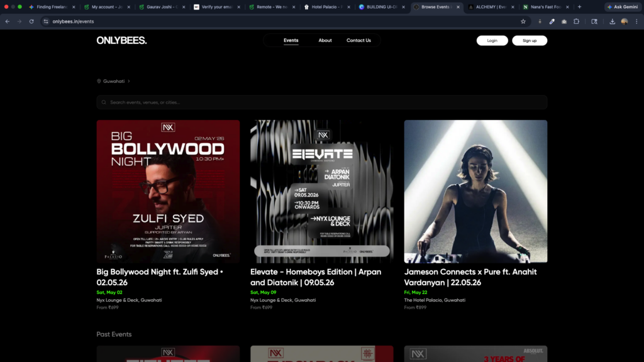Click the Sat, May 02 date text

pyautogui.click(x=109, y=292)
